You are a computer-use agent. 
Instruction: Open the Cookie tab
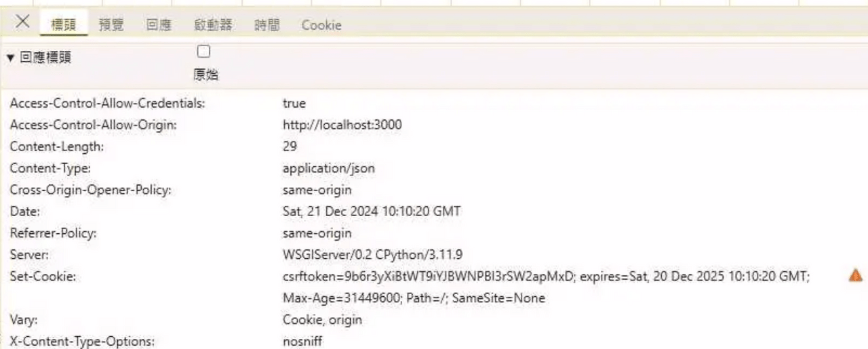coord(321,25)
